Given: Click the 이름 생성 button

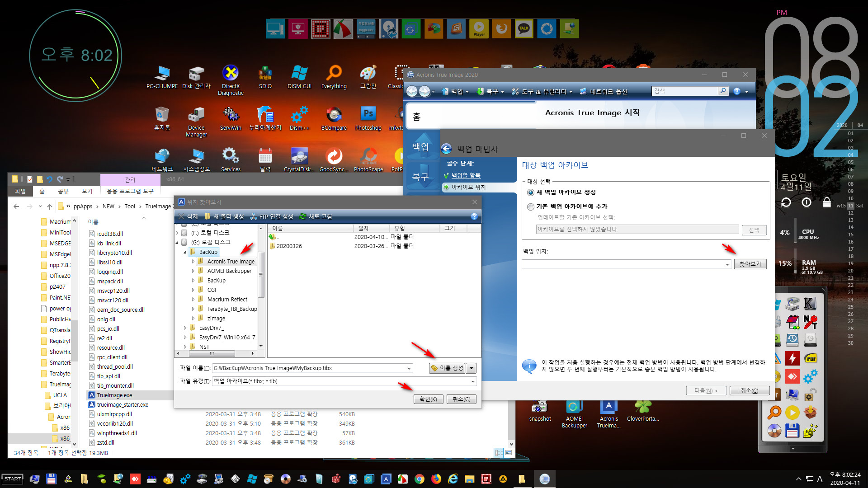Looking at the screenshot, I should [447, 368].
